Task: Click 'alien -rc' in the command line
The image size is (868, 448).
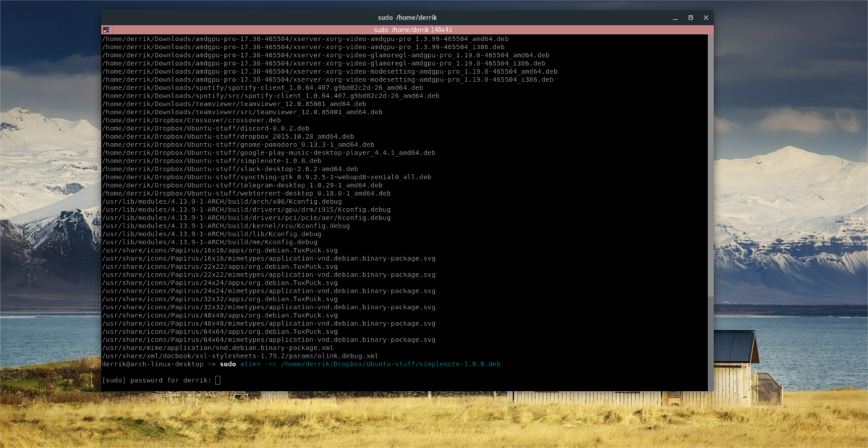Action: (x=259, y=364)
